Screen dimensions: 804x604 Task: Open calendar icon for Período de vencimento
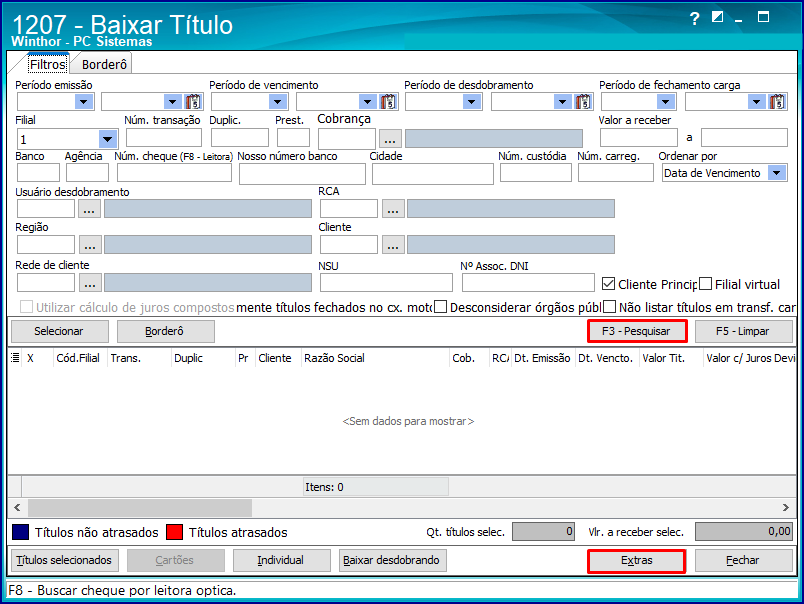(388, 102)
